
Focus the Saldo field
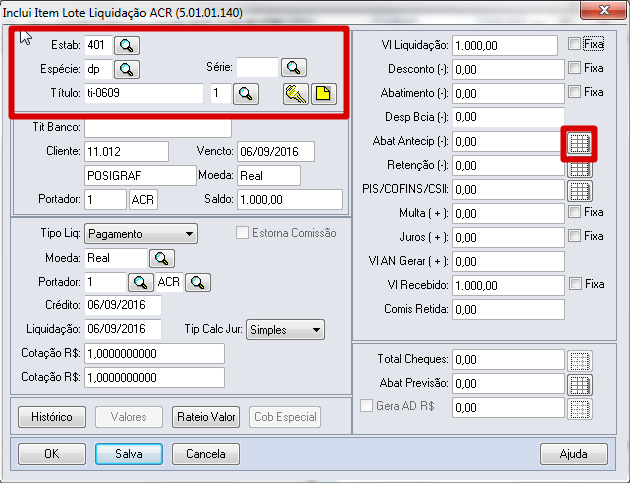[290, 200]
